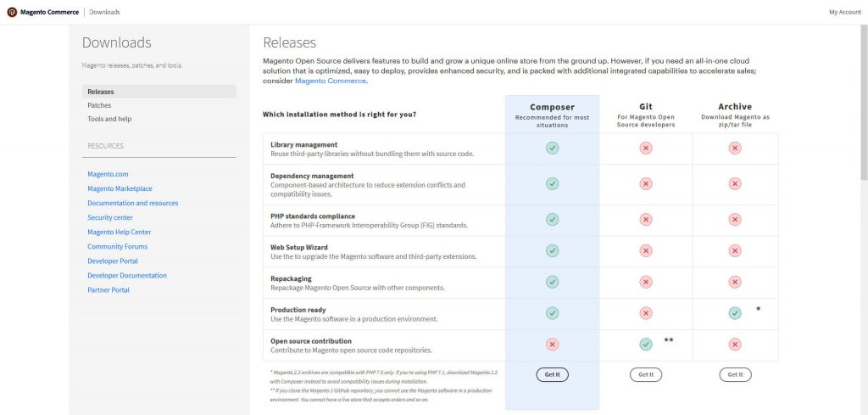Click Git checkmark for Open source contribution

(646, 344)
